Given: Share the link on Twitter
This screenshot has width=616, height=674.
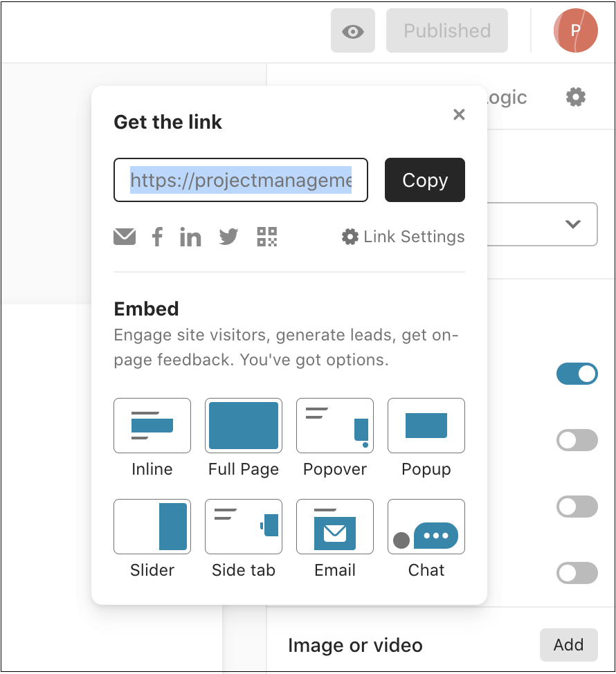Looking at the screenshot, I should click(228, 237).
